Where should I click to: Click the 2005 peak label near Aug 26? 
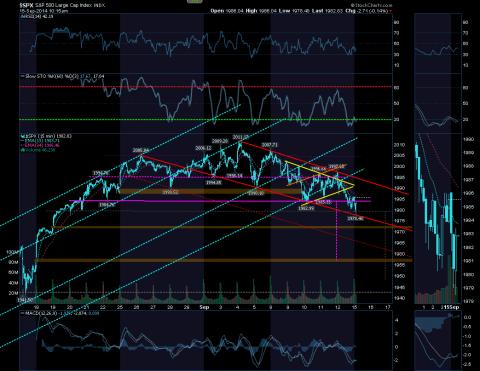[140, 150]
